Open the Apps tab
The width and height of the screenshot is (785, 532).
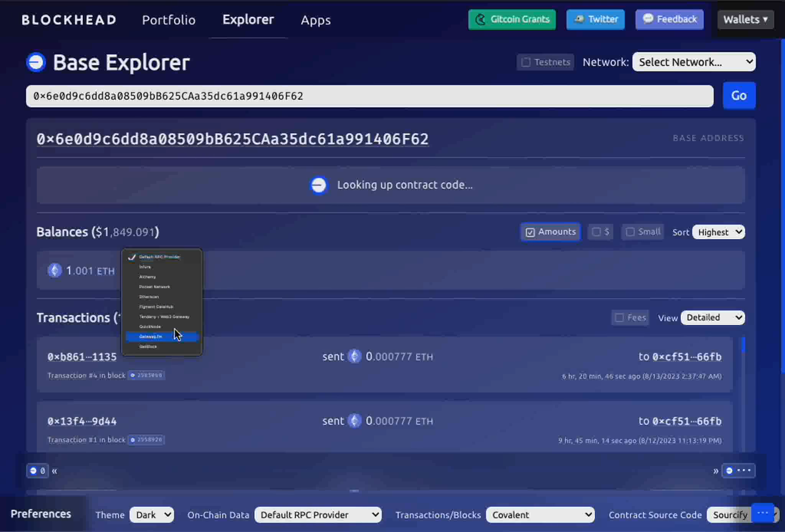(315, 20)
